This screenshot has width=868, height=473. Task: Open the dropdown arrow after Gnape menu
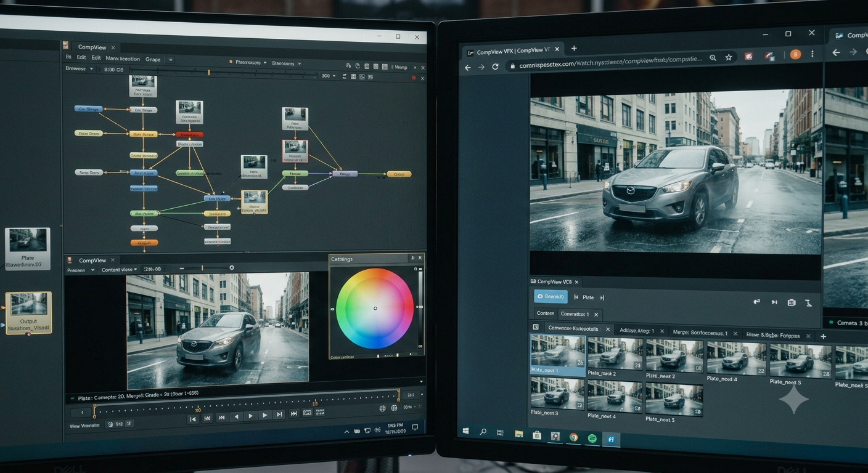[x=171, y=60]
